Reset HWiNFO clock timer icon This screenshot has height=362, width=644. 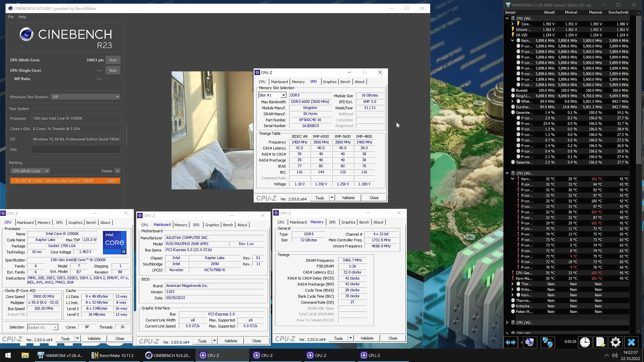coord(585,342)
